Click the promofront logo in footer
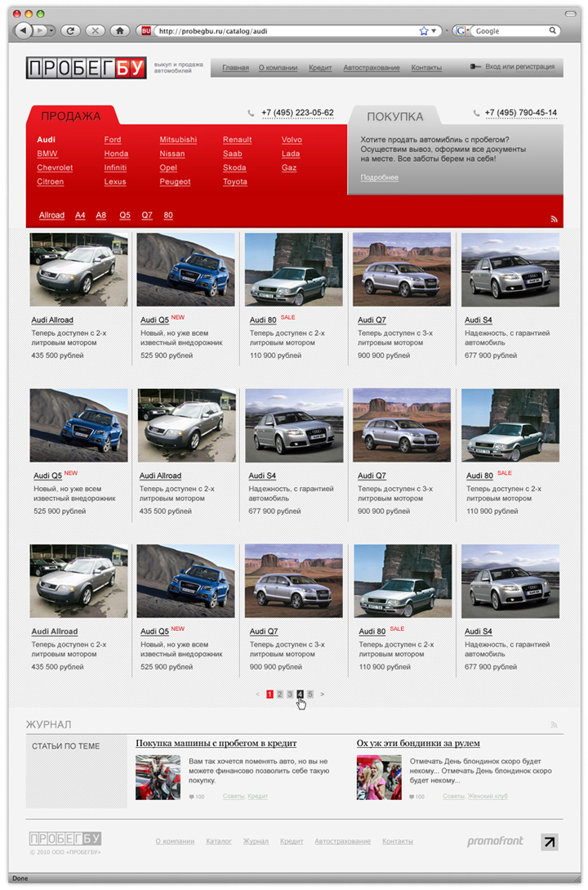The width and height of the screenshot is (588, 890). (495, 841)
